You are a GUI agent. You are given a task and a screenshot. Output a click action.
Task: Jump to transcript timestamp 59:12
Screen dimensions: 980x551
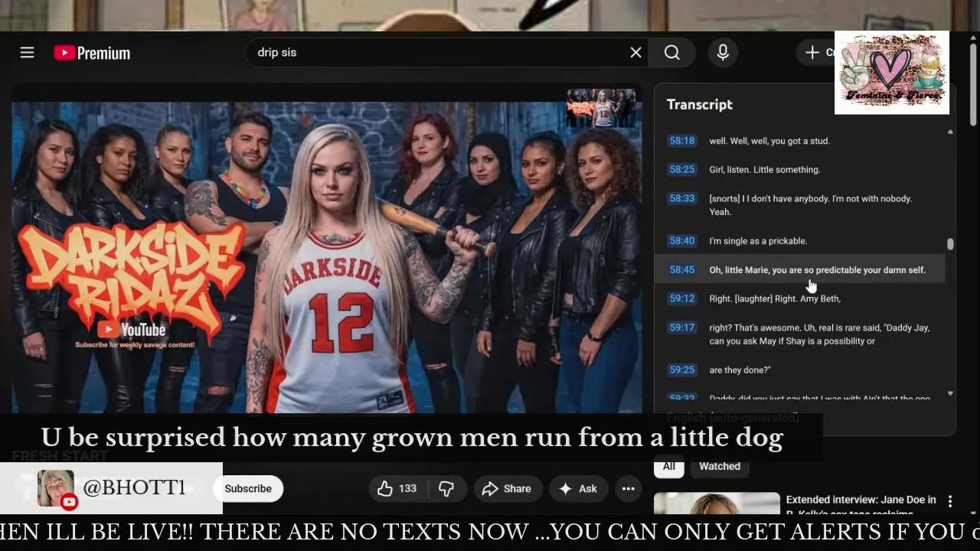coord(681,298)
